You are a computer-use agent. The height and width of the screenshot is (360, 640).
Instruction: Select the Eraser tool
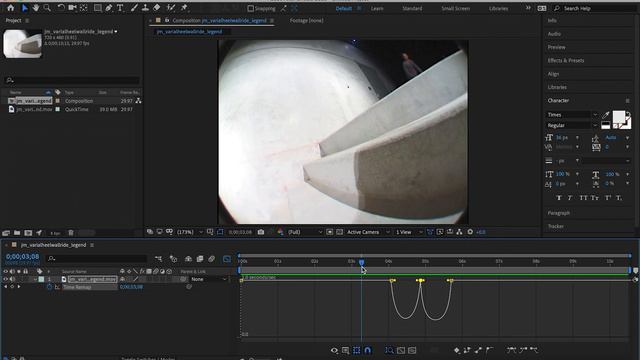[x=157, y=8]
